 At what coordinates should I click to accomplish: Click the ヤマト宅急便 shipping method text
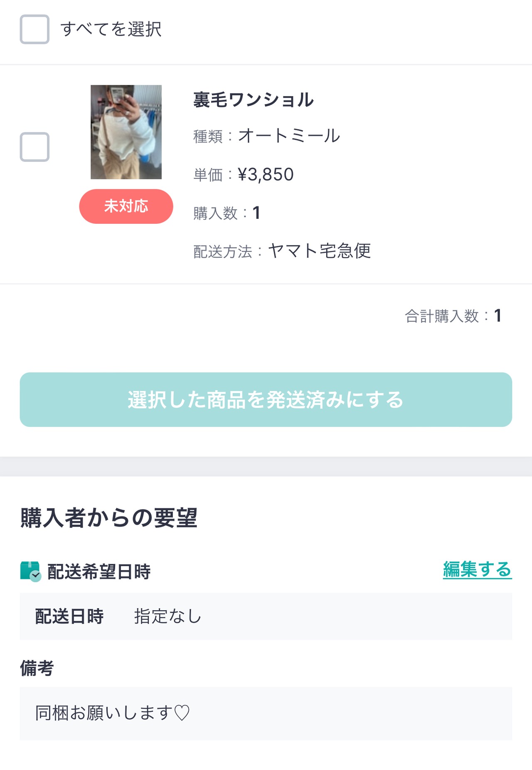(x=319, y=251)
